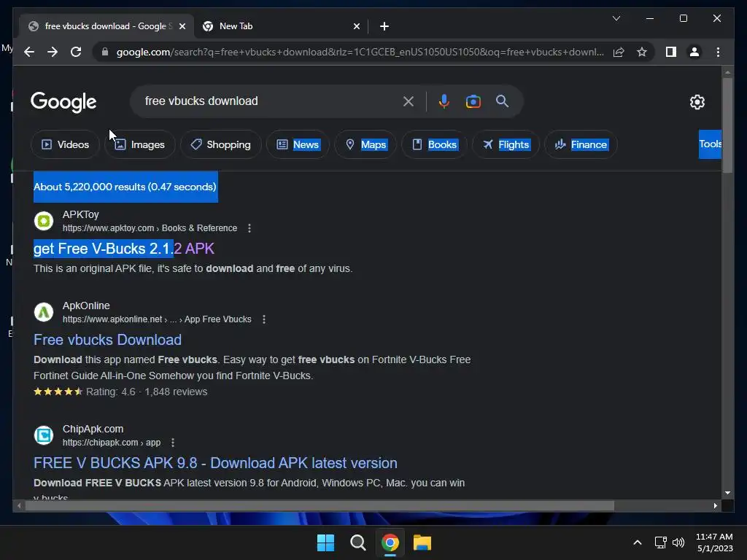Open taskbar Search

tap(357, 542)
